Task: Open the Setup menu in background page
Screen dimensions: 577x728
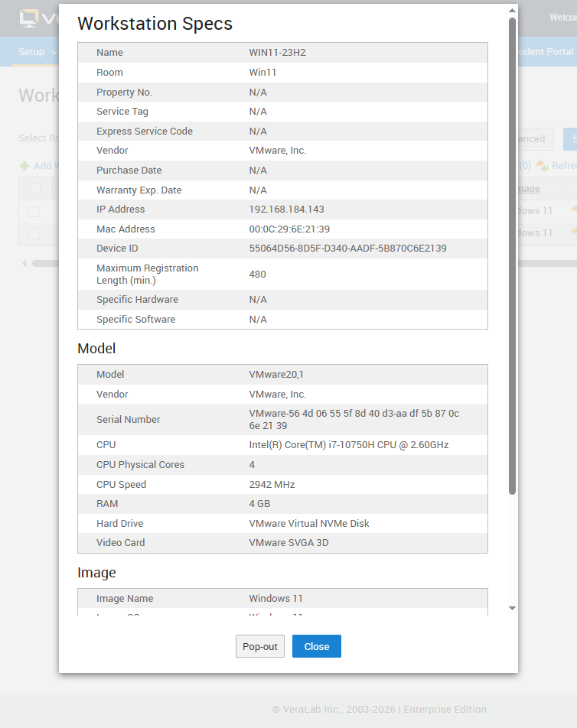Action: pos(37,51)
